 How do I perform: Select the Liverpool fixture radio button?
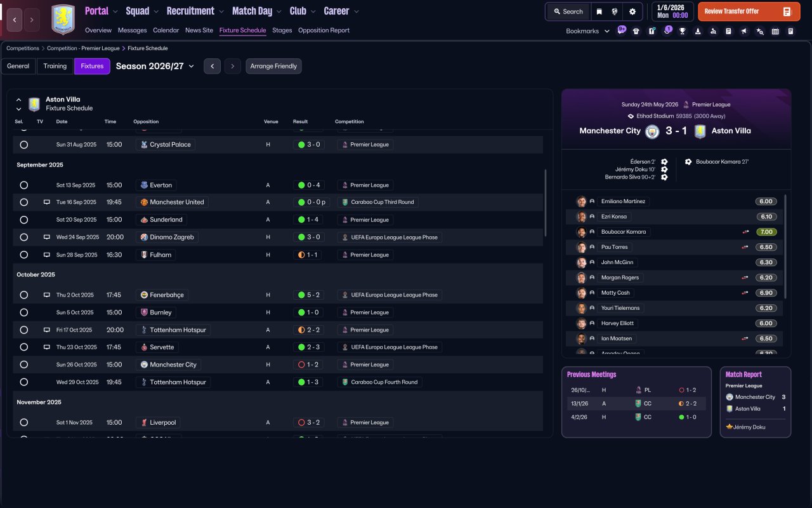pos(24,422)
